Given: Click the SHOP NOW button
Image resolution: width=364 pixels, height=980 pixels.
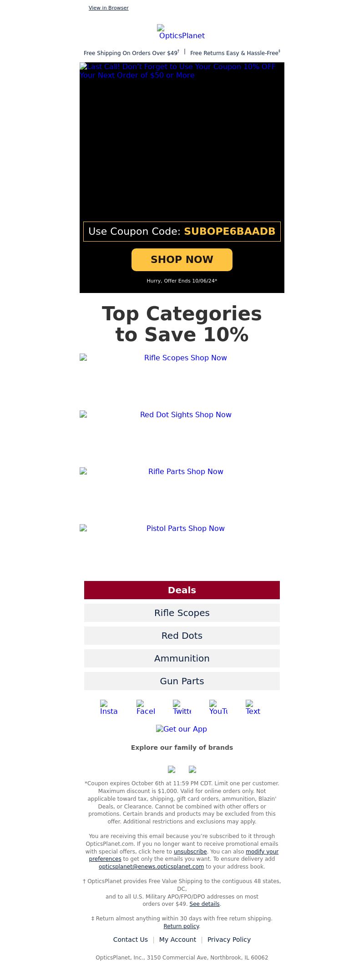Looking at the screenshot, I should pos(182,259).
